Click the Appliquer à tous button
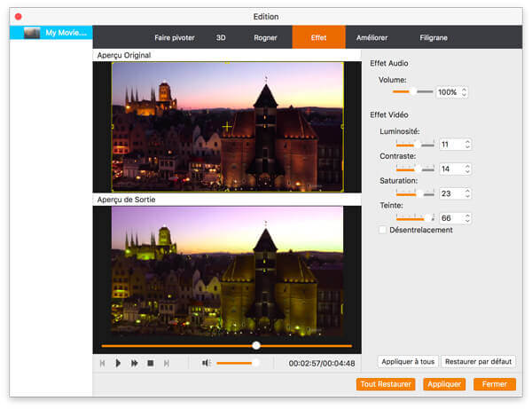 [x=408, y=362]
